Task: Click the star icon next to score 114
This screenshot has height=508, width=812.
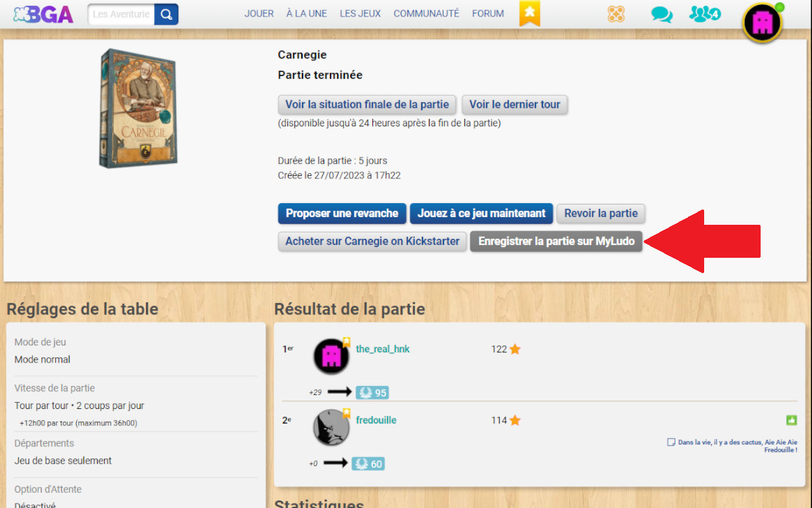Action: [515, 420]
